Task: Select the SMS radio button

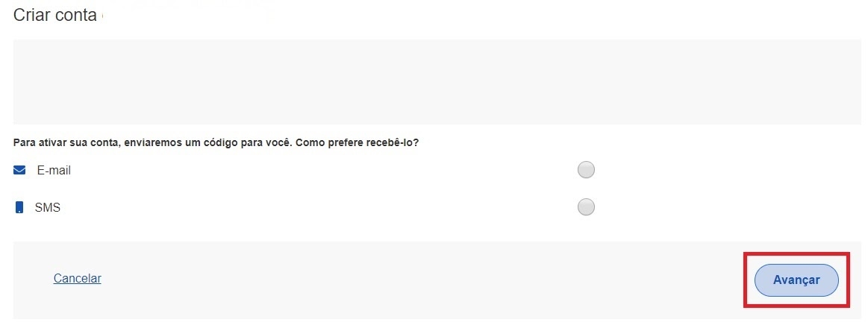Action: [x=586, y=206]
